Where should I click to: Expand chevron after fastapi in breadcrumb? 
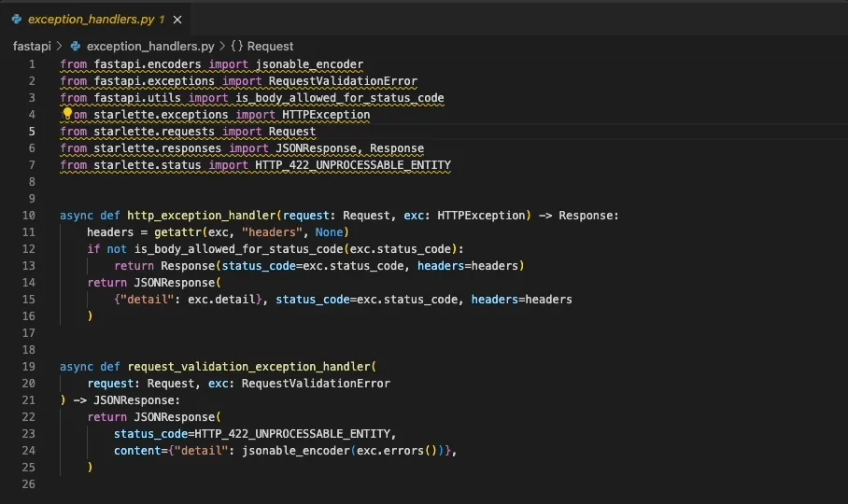(x=60, y=47)
